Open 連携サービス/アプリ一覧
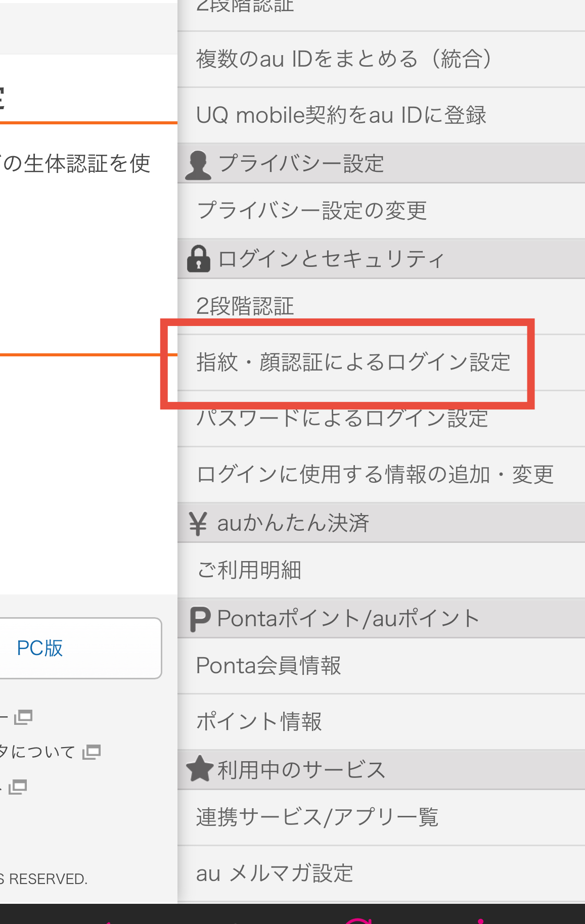This screenshot has width=585, height=924. [317, 817]
